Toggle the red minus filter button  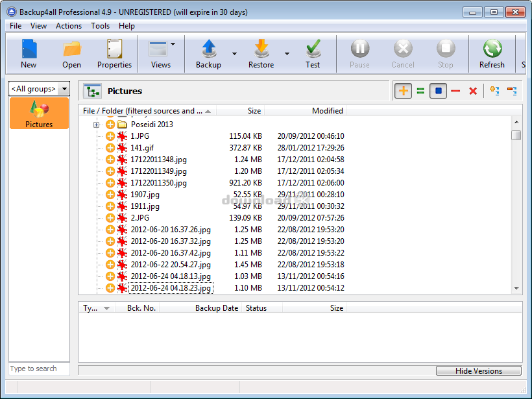coord(455,91)
